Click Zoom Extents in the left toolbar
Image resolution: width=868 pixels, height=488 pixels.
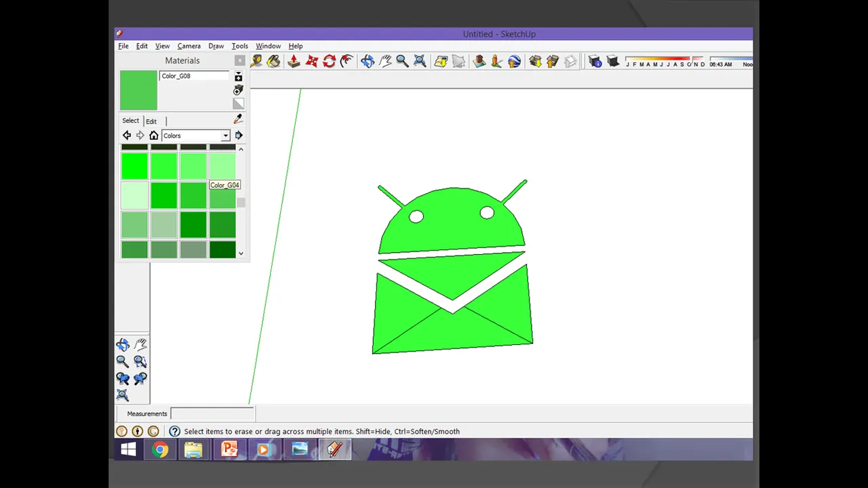[x=123, y=396]
